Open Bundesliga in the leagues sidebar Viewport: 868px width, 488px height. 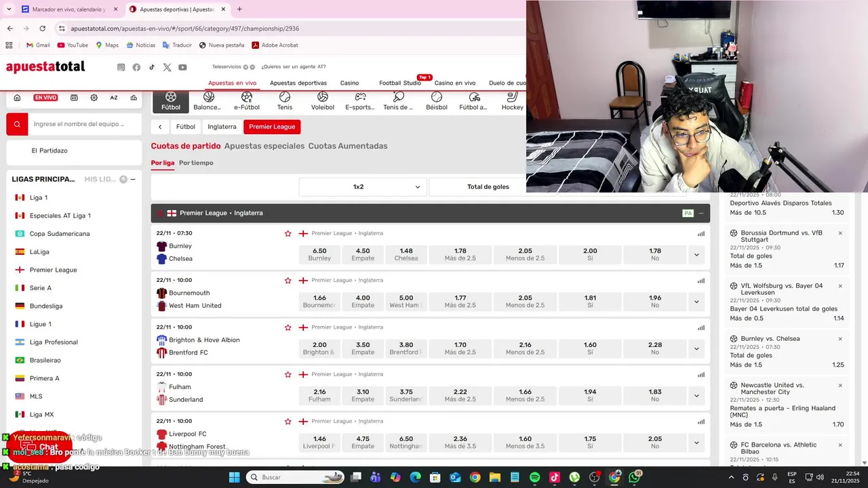[46, 306]
